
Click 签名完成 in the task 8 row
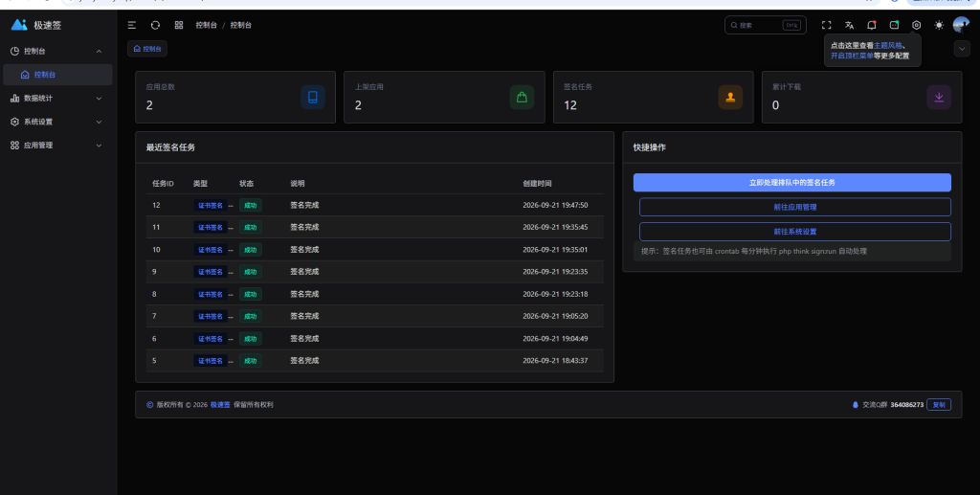[304, 294]
